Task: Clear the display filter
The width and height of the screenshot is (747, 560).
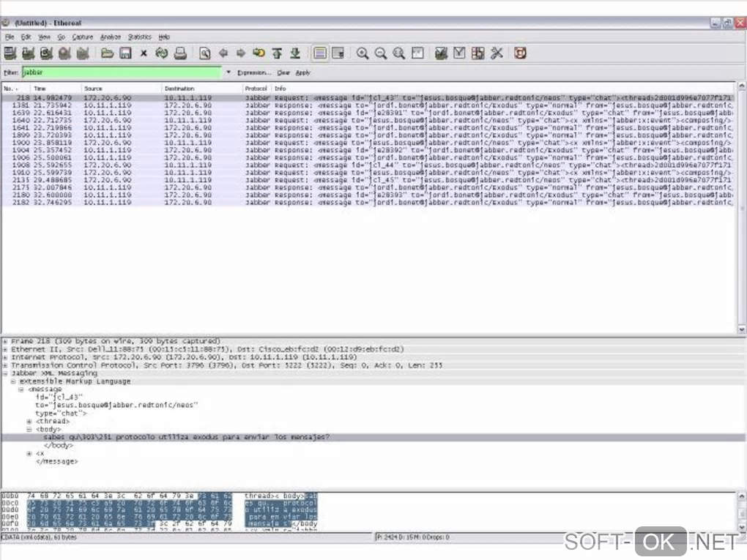Action: click(283, 73)
